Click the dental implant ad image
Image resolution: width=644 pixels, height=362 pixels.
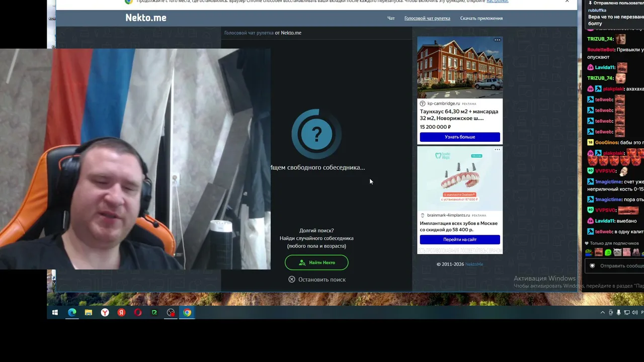click(x=460, y=178)
